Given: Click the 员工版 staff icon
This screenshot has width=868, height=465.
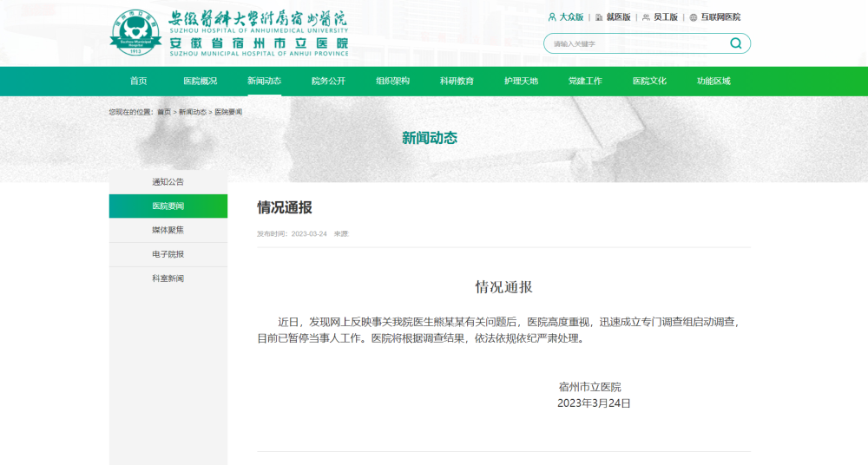Looking at the screenshot, I should tap(646, 17).
